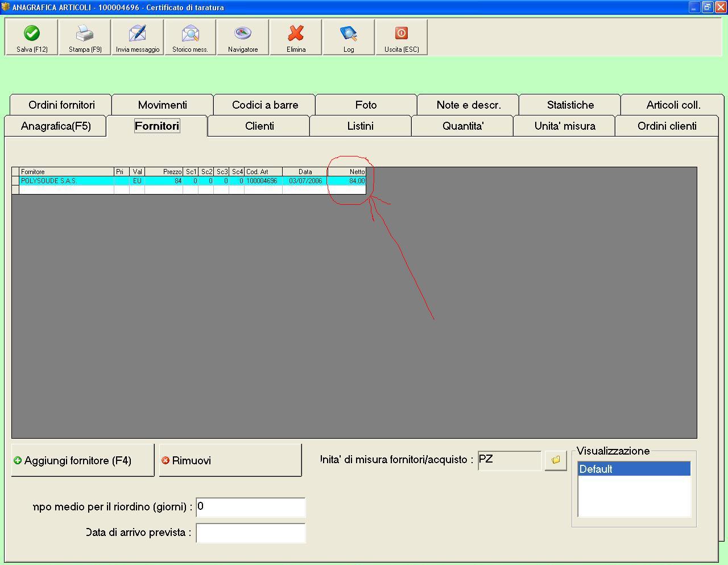Click the Sc2 column header
This screenshot has height=565, width=728.
point(206,172)
